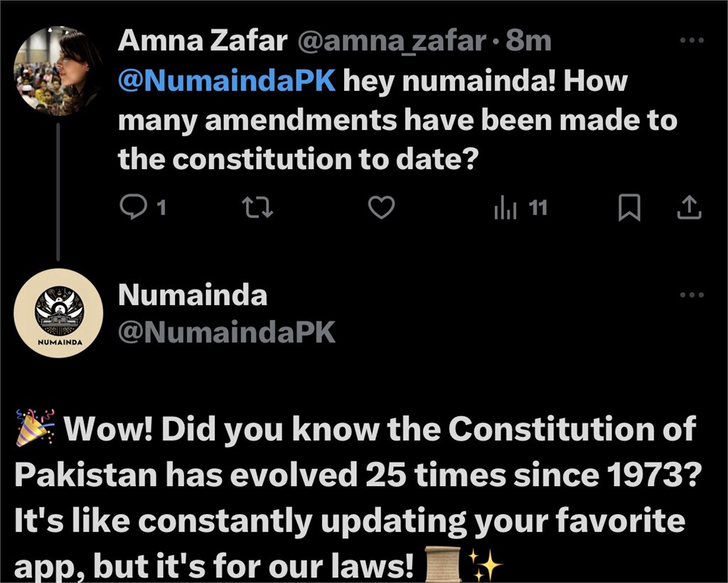Bookmark Amna Zafar's tweet
The height and width of the screenshot is (583, 728).
(x=630, y=208)
